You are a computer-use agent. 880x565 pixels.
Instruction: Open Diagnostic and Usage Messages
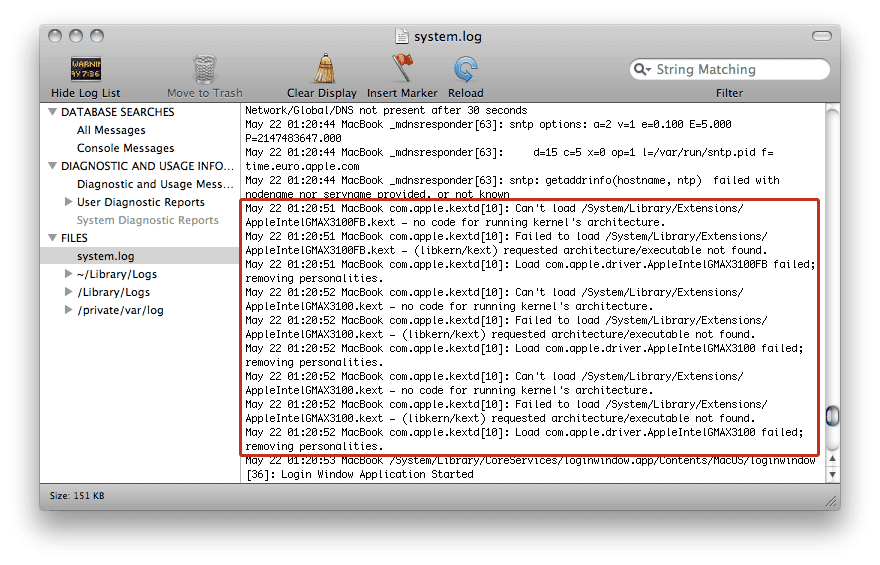pos(155,184)
